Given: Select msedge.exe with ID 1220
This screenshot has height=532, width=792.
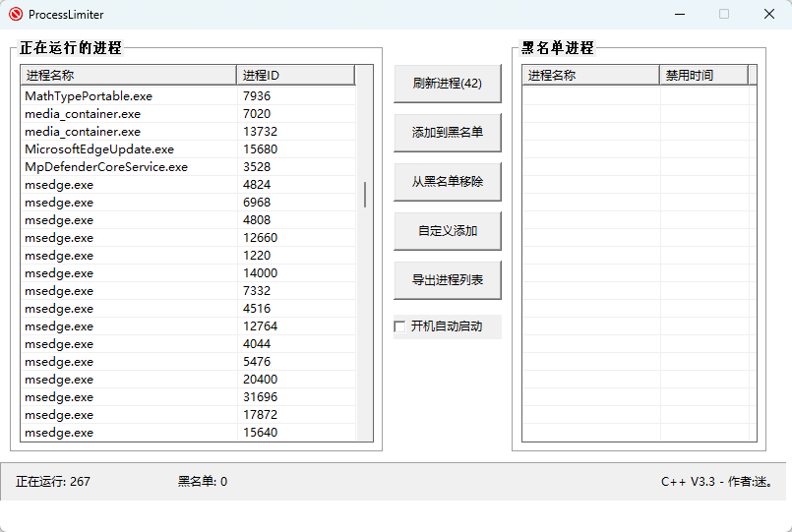Looking at the screenshot, I should pos(188,255).
